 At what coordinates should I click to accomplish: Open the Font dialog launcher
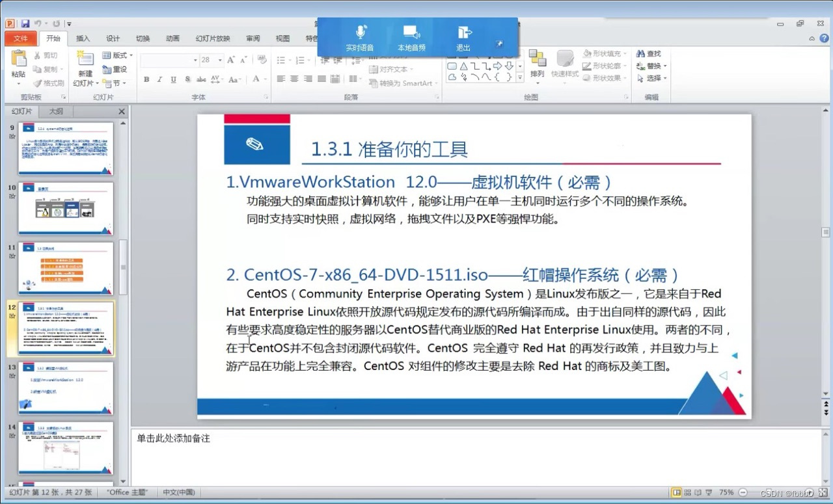(266, 98)
